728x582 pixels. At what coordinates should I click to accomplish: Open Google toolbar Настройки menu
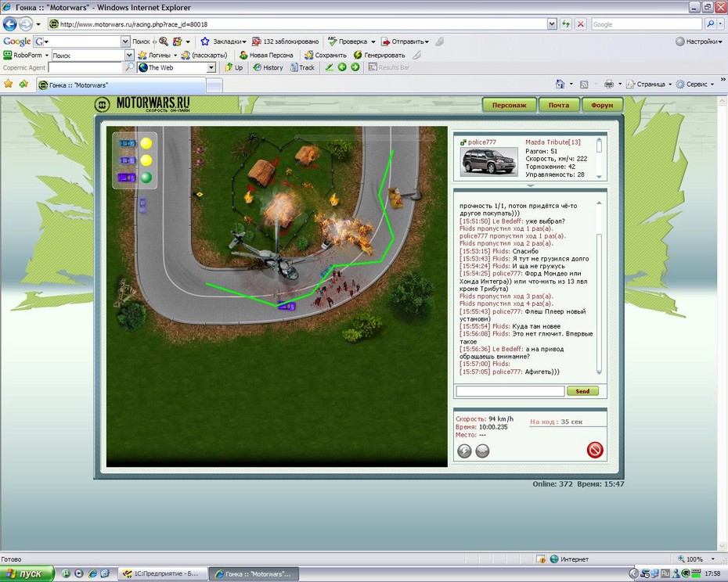click(x=699, y=41)
